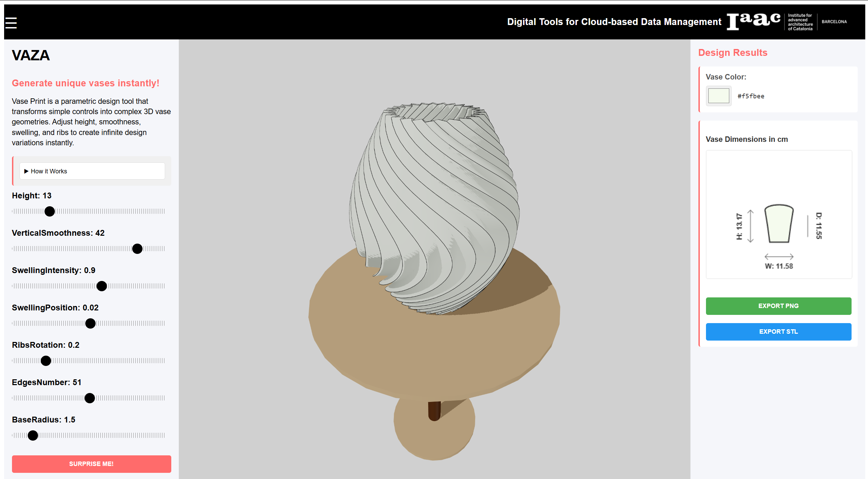The image size is (868, 479).
Task: Click the VerticalSmoothness slider handle
Action: coord(137,249)
